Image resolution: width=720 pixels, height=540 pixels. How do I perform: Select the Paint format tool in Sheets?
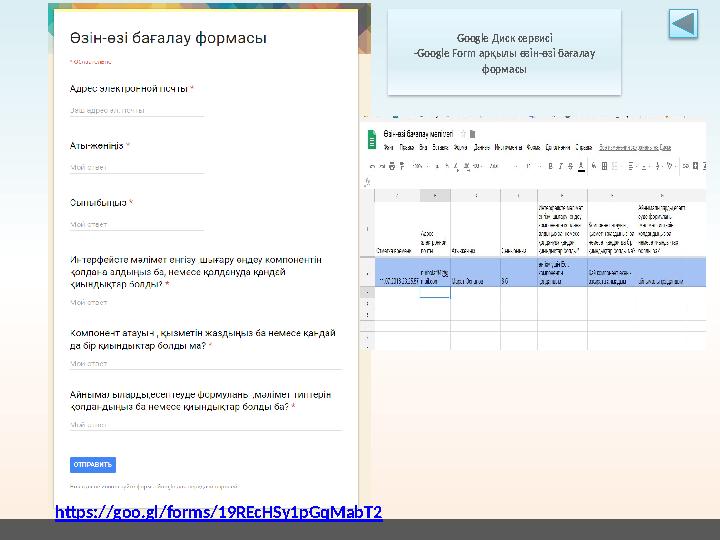click(402, 166)
